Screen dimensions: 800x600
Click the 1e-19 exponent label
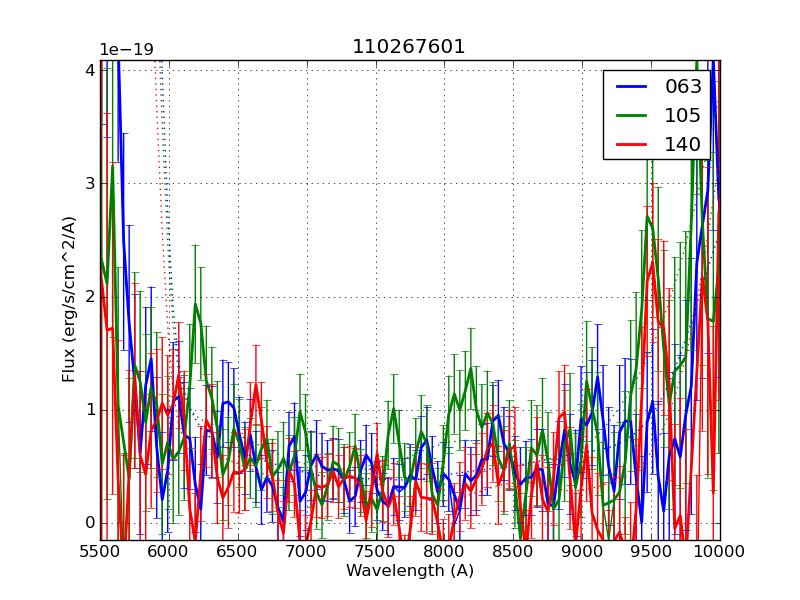coord(126,50)
